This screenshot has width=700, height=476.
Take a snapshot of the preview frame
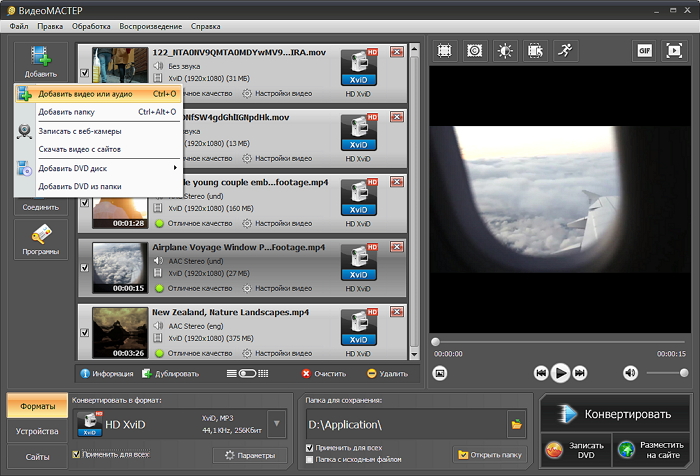coord(440,373)
